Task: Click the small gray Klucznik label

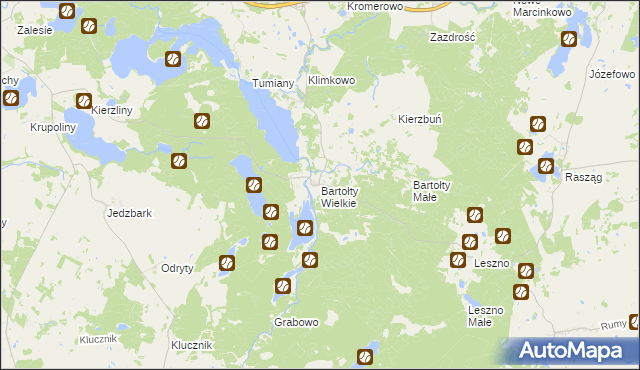Action: pos(98,339)
